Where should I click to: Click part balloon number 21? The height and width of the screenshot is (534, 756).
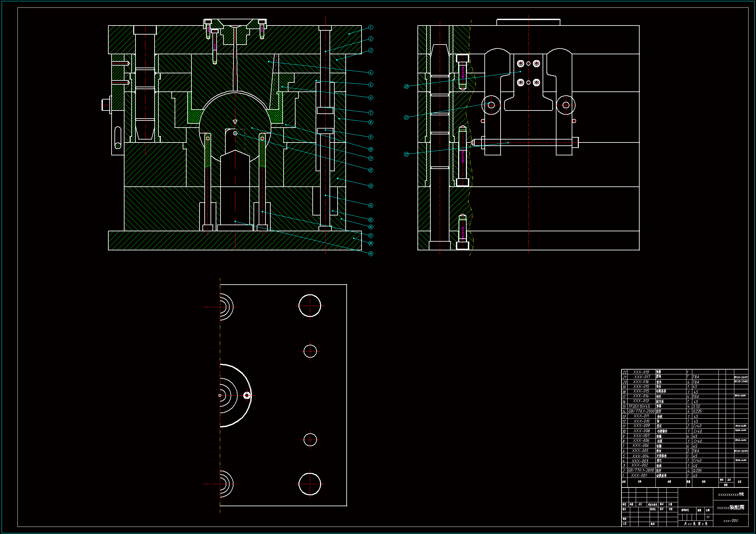coord(406,118)
